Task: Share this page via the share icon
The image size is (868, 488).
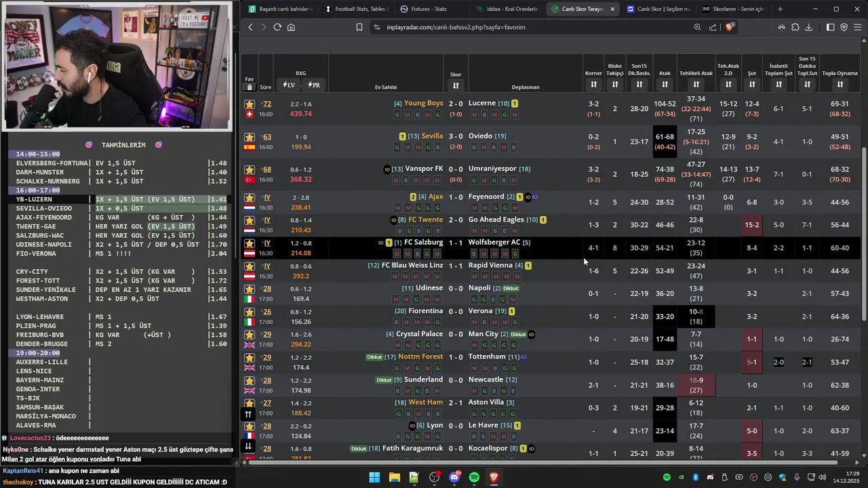Action: point(713,27)
